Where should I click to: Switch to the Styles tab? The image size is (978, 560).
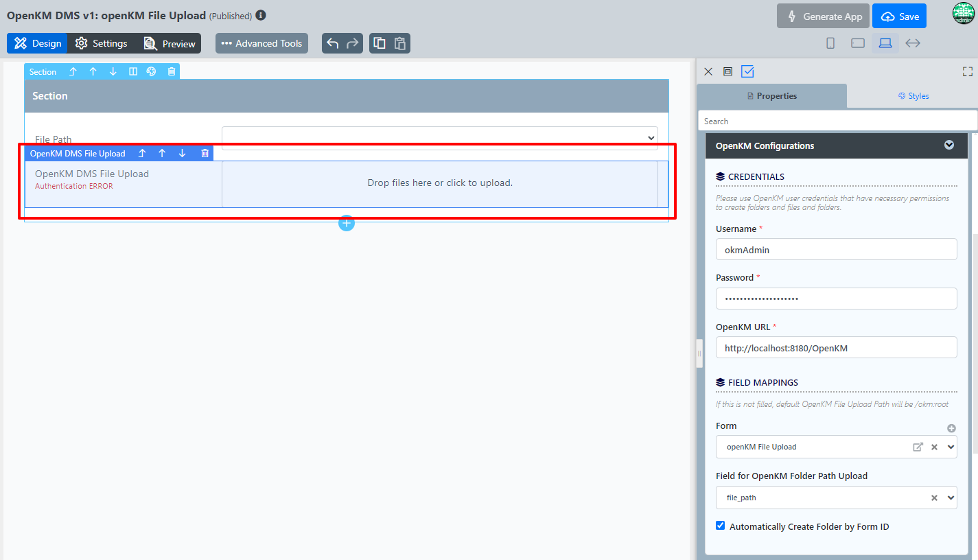coord(913,96)
